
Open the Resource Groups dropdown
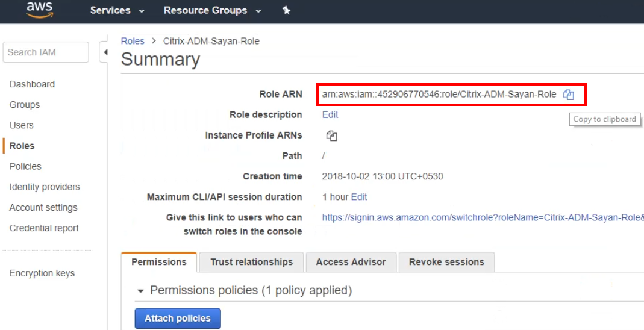[x=213, y=10]
